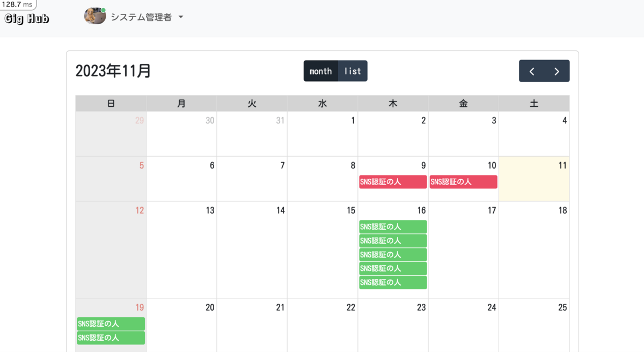
Task: Click the day number 24
Action: coord(492,307)
